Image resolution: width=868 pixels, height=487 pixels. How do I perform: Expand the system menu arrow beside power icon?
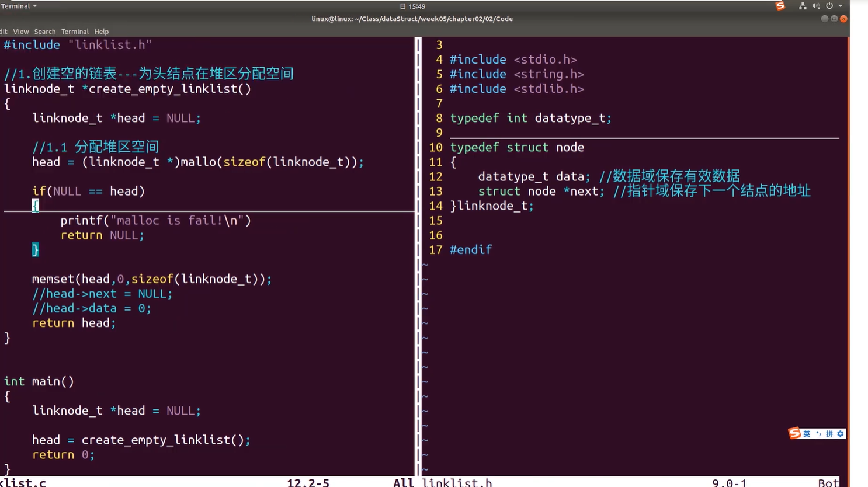[x=841, y=6]
